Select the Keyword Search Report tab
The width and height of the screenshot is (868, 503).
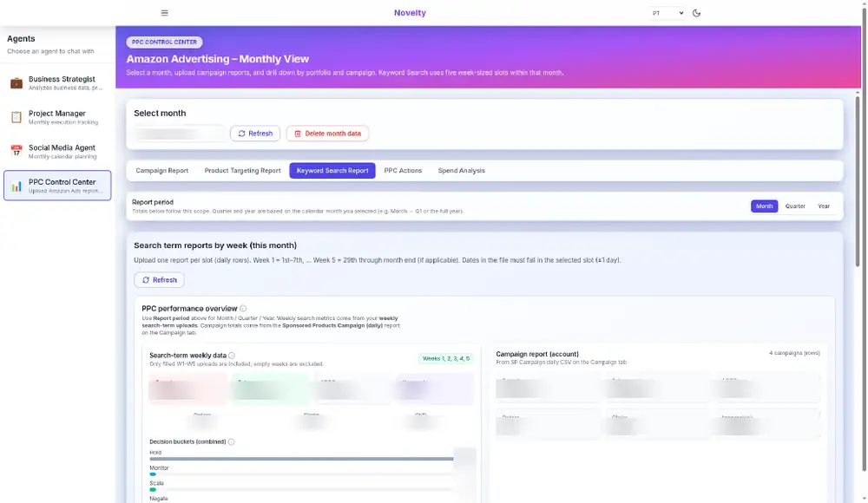(332, 171)
